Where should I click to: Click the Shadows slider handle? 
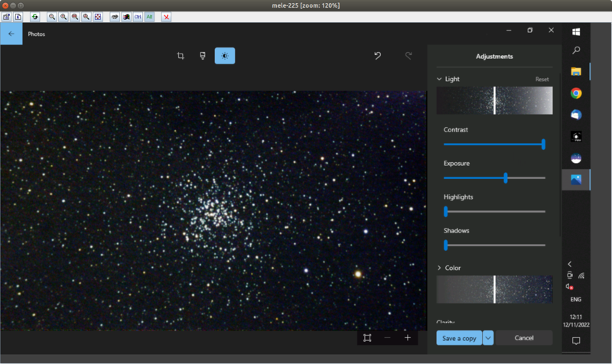446,245
